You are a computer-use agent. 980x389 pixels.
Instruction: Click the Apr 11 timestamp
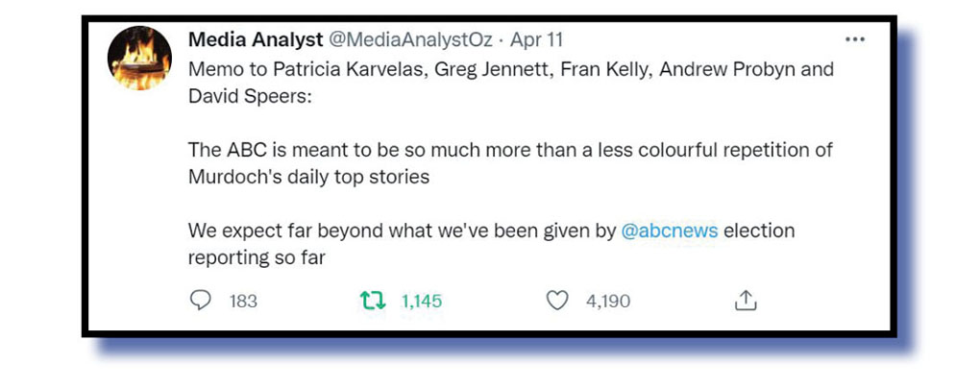click(536, 40)
